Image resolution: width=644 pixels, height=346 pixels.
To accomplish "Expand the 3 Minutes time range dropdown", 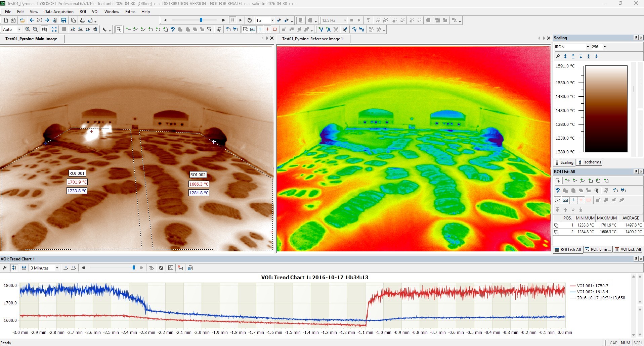I will click(57, 268).
